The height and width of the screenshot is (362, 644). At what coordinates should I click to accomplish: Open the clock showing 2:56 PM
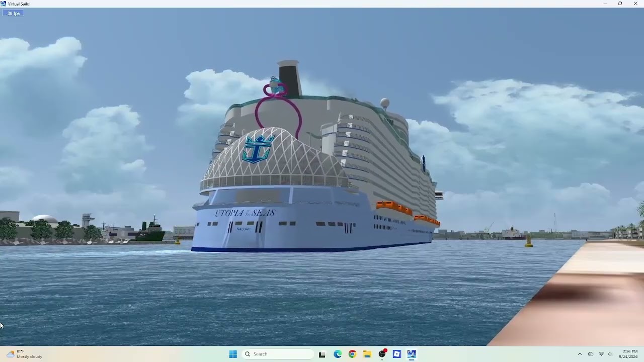click(x=629, y=354)
